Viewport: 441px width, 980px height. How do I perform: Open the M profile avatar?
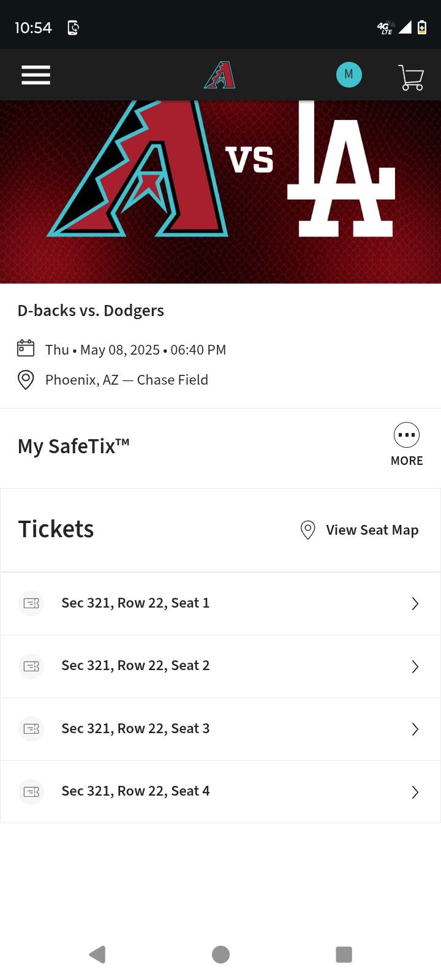(x=349, y=75)
